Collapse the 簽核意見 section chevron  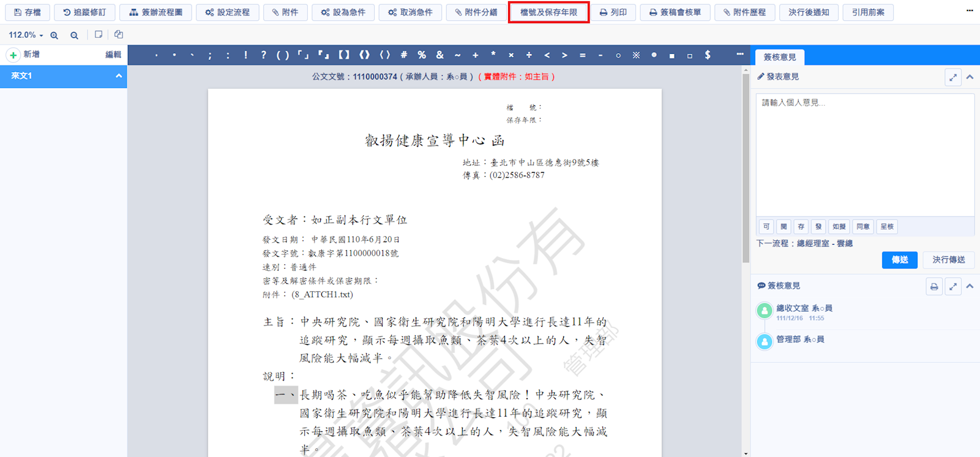[970, 286]
